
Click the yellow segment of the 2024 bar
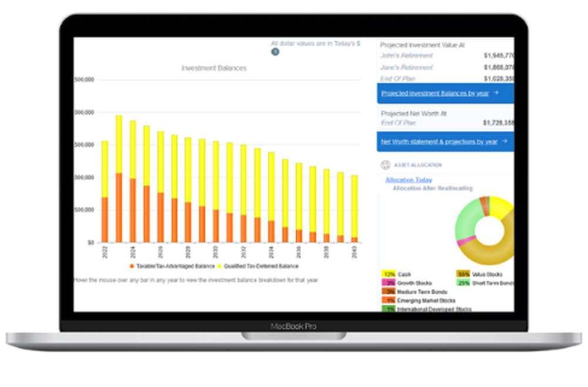(133, 150)
